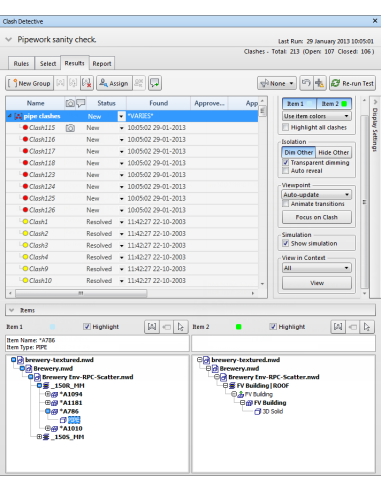Sort by the Status column header
The image size is (381, 492).
pos(106,103)
